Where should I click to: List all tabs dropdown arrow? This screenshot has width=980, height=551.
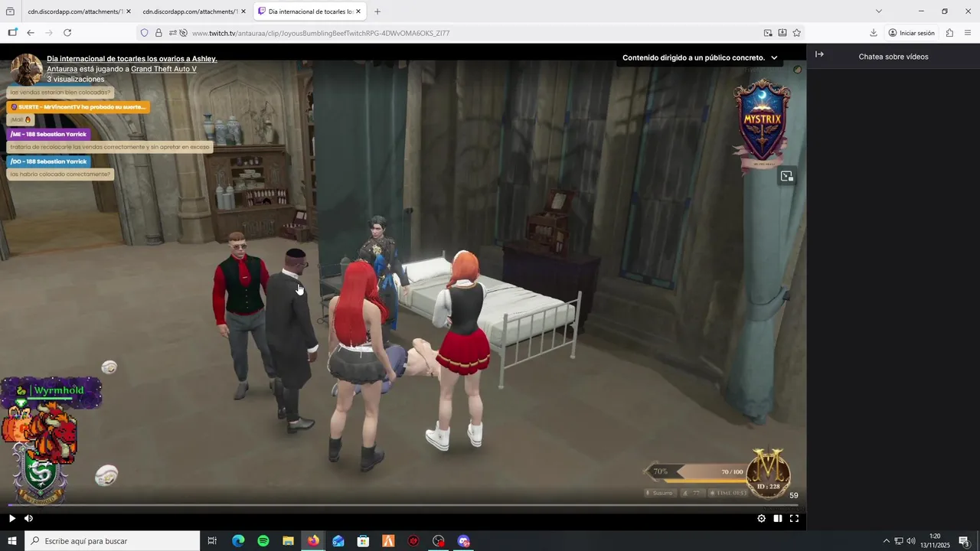coord(878,11)
